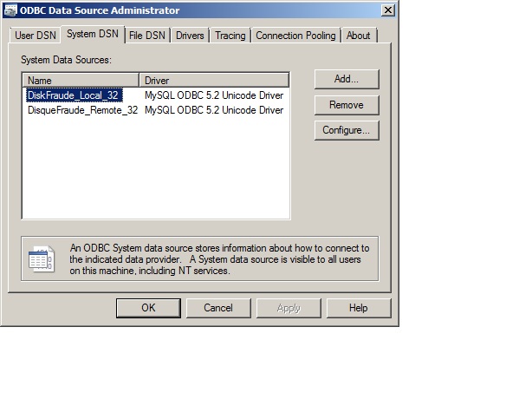532x399 pixels.
Task: Switch to the User DSN tab
Action: (36, 36)
